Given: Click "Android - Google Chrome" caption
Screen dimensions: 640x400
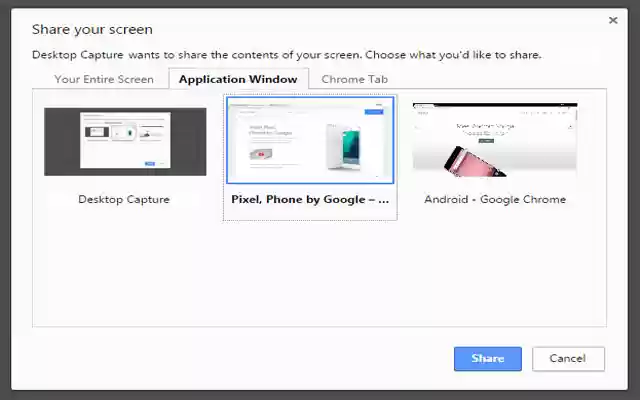Looking at the screenshot, I should click(x=495, y=200).
